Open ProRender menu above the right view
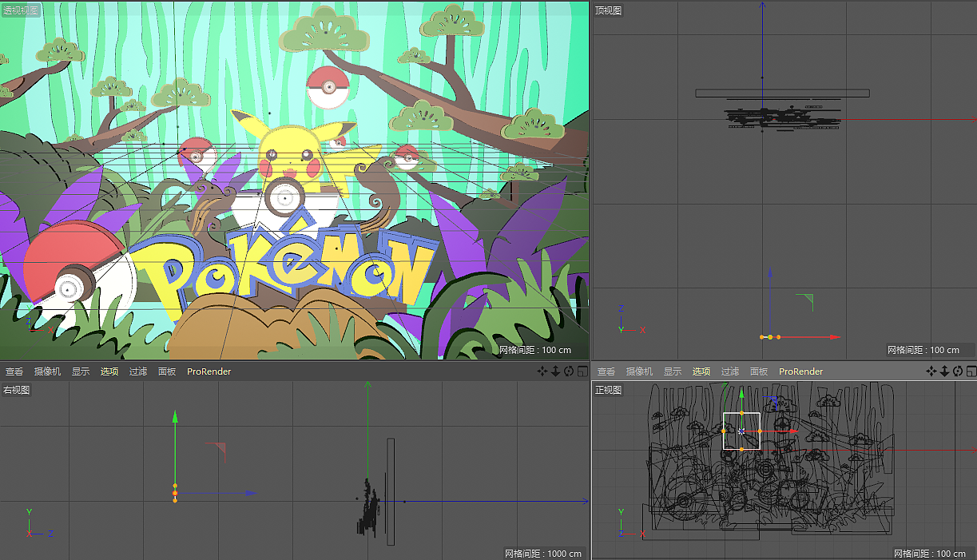Viewport: 977px width, 560px height. (209, 371)
